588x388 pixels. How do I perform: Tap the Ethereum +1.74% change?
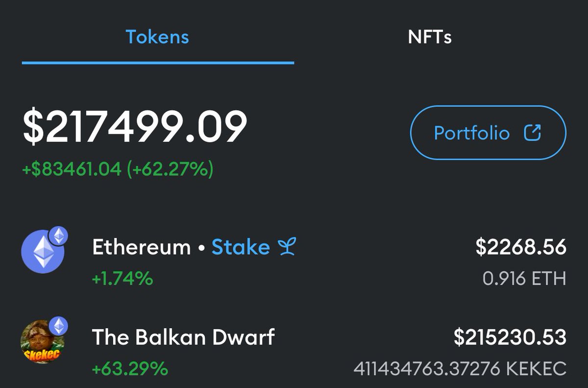122,279
